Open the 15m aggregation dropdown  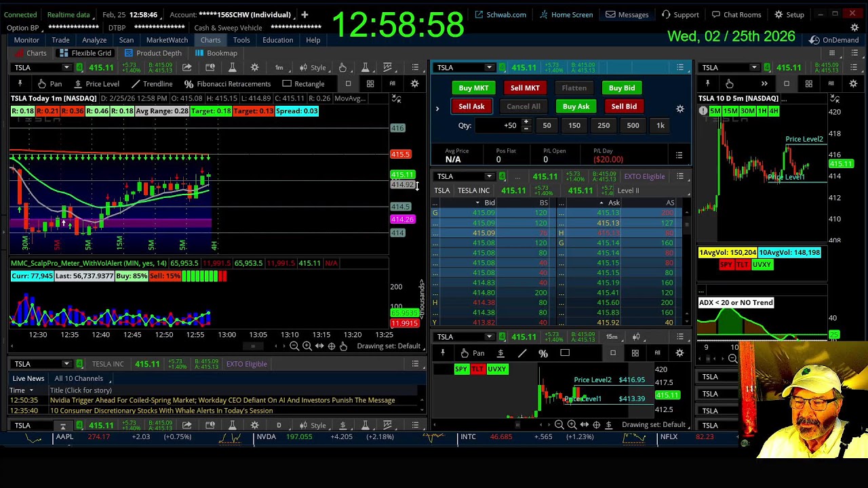tap(612, 337)
